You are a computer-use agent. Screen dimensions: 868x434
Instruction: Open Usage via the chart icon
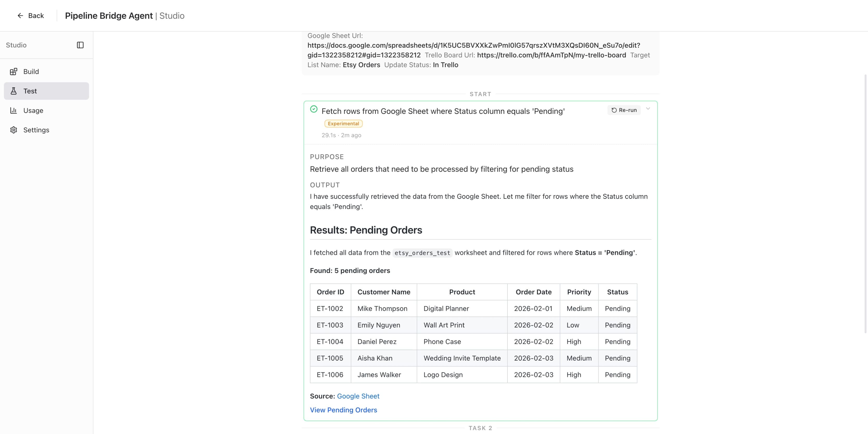pyautogui.click(x=14, y=110)
